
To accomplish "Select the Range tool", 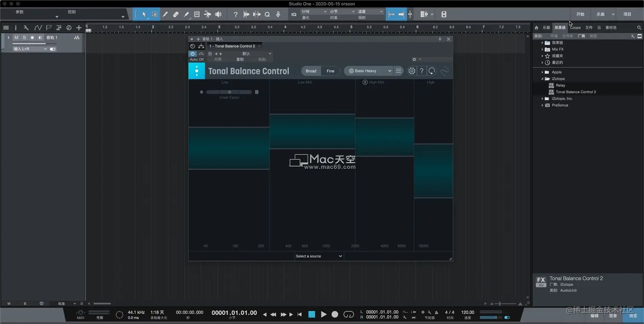I will (x=155, y=14).
